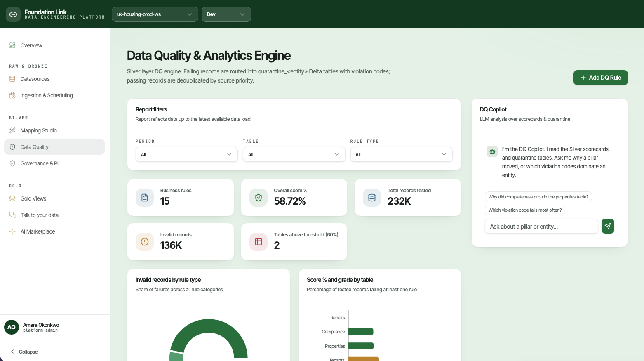Click the '58.72%' overall score value

[290, 201]
